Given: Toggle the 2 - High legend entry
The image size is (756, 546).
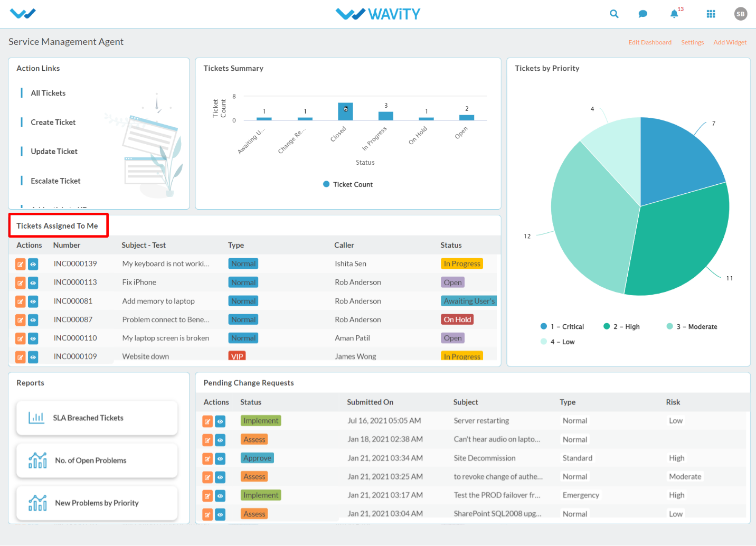Looking at the screenshot, I should point(621,326).
